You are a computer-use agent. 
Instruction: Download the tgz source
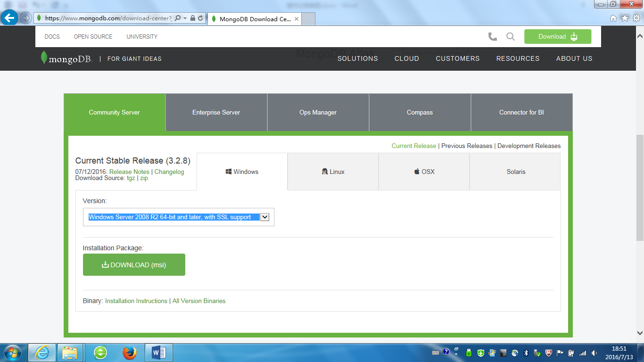tap(131, 178)
